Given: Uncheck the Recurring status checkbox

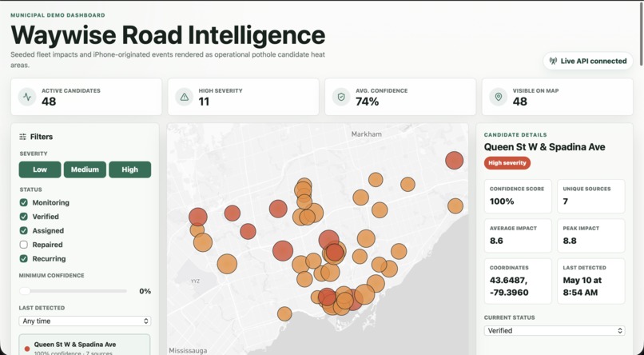Looking at the screenshot, I should [24, 258].
